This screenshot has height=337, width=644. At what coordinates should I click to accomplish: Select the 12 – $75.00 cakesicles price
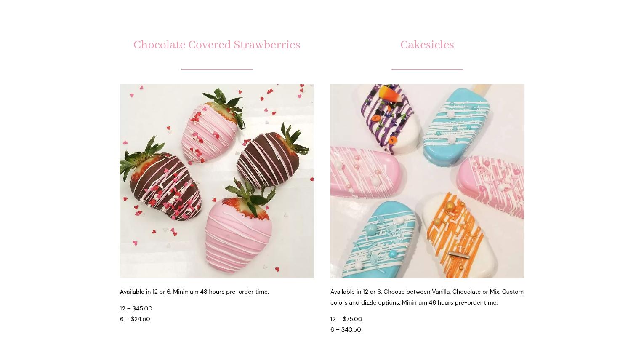click(346, 319)
